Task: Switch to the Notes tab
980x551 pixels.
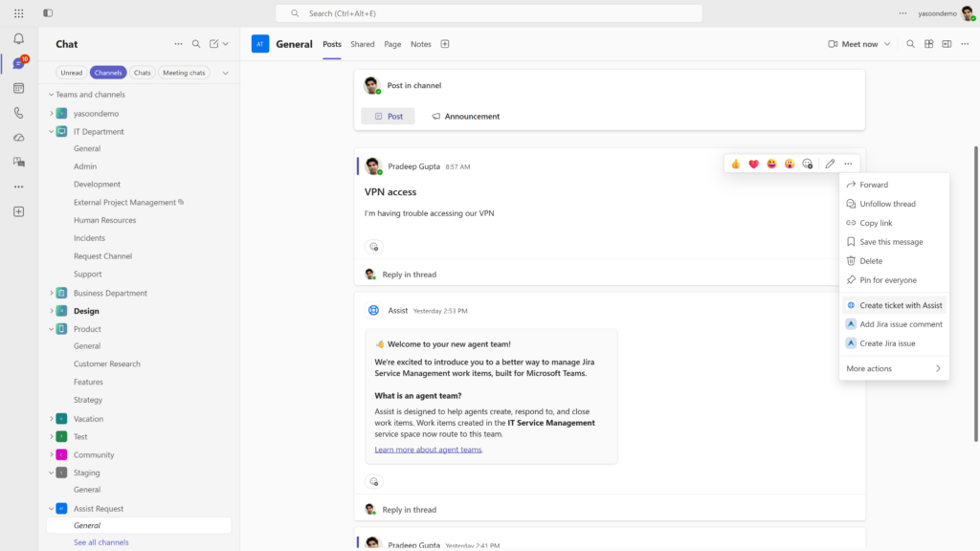Action: [x=421, y=44]
